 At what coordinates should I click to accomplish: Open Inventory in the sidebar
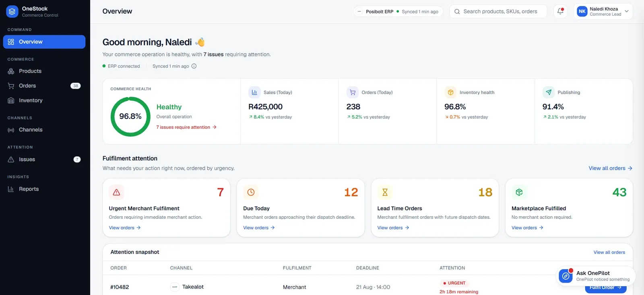[44, 101]
